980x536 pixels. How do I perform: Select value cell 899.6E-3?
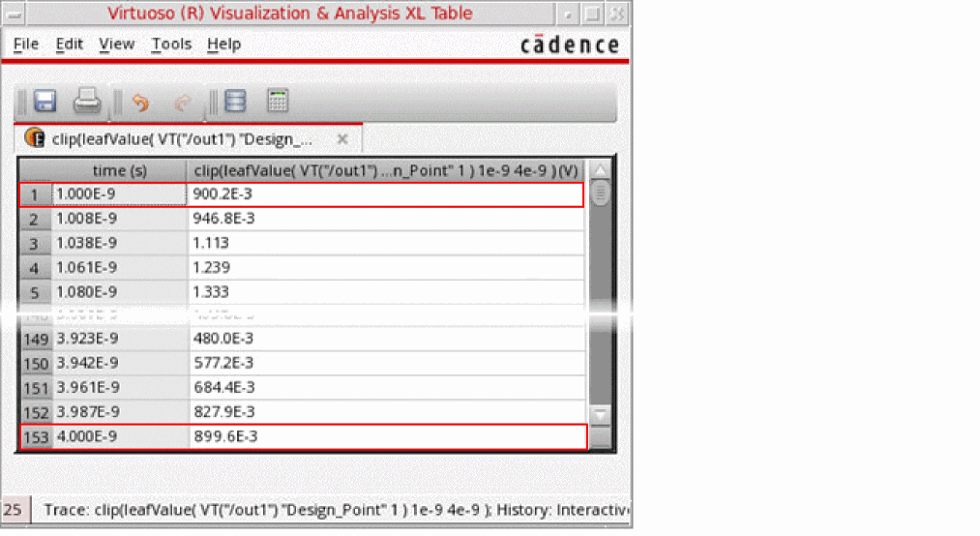pos(388,436)
